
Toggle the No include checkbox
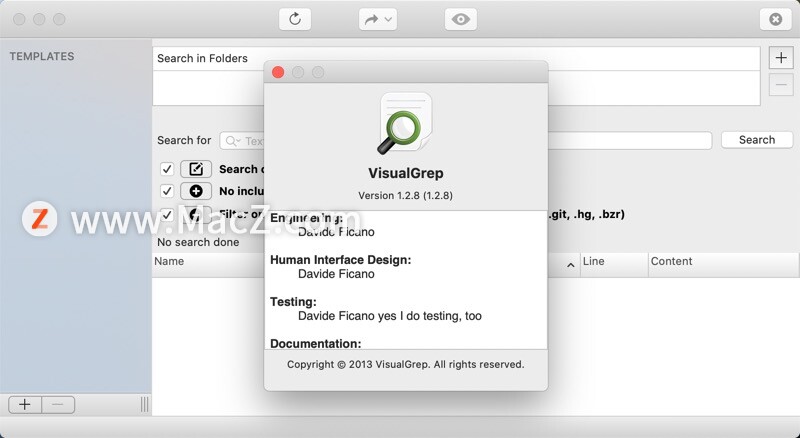[x=167, y=191]
